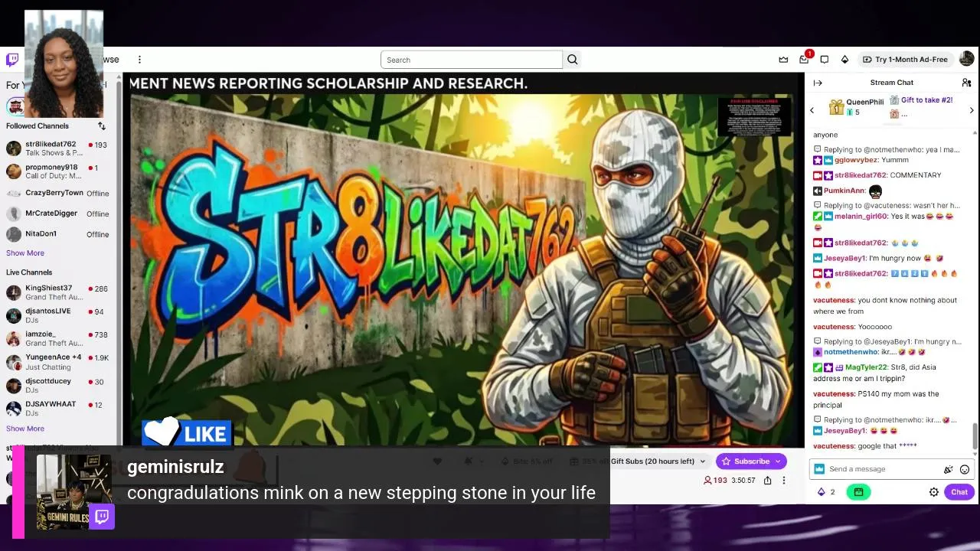Screen dimensions: 980x551
Task: Click the cheer Bits icon in message box
Action: pyautogui.click(x=949, y=469)
